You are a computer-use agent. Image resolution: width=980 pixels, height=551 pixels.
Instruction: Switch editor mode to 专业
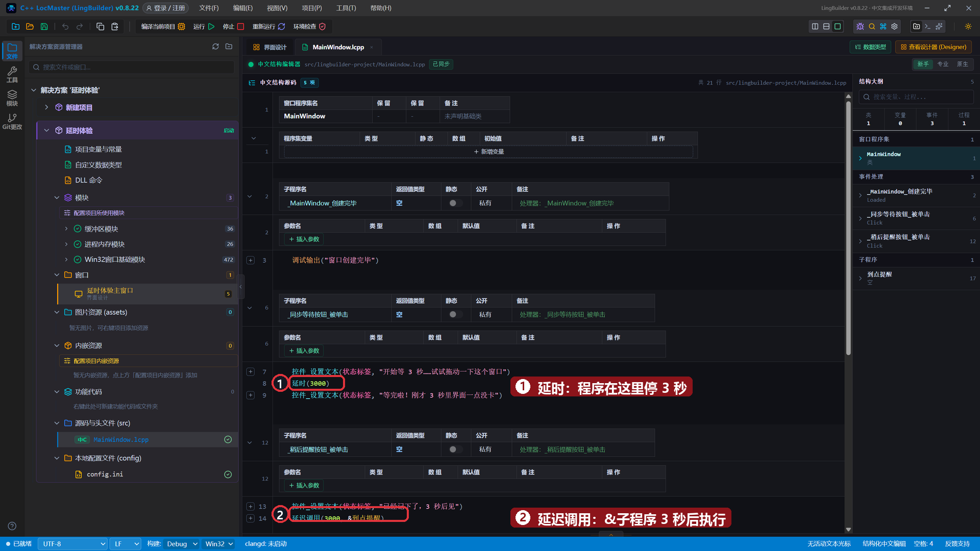[x=943, y=64]
